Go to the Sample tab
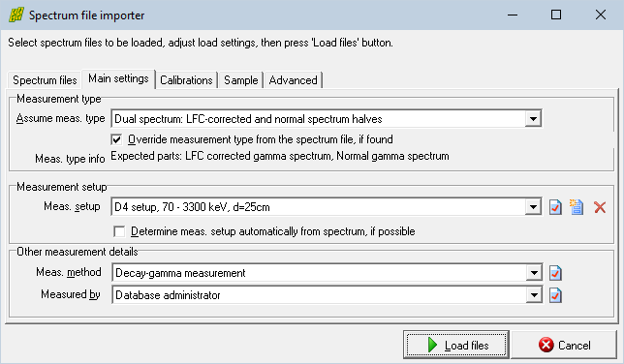The image size is (624, 364). (240, 80)
